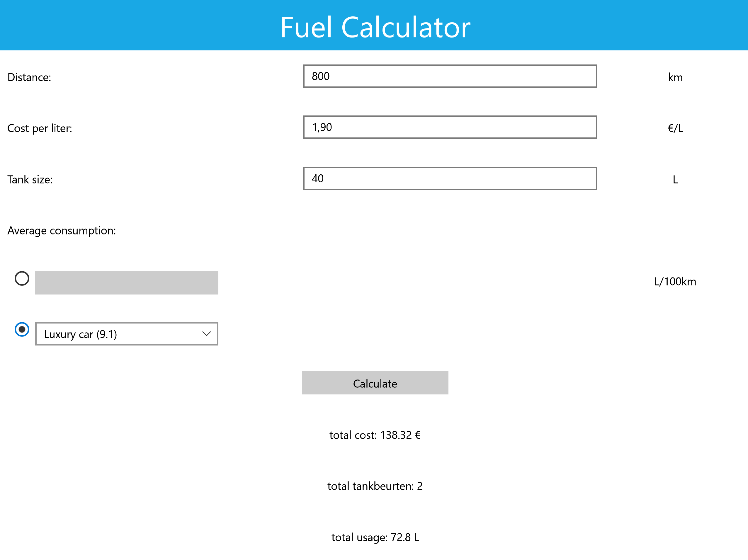Select the car type preset radio button
The image size is (748, 560).
tap(22, 329)
